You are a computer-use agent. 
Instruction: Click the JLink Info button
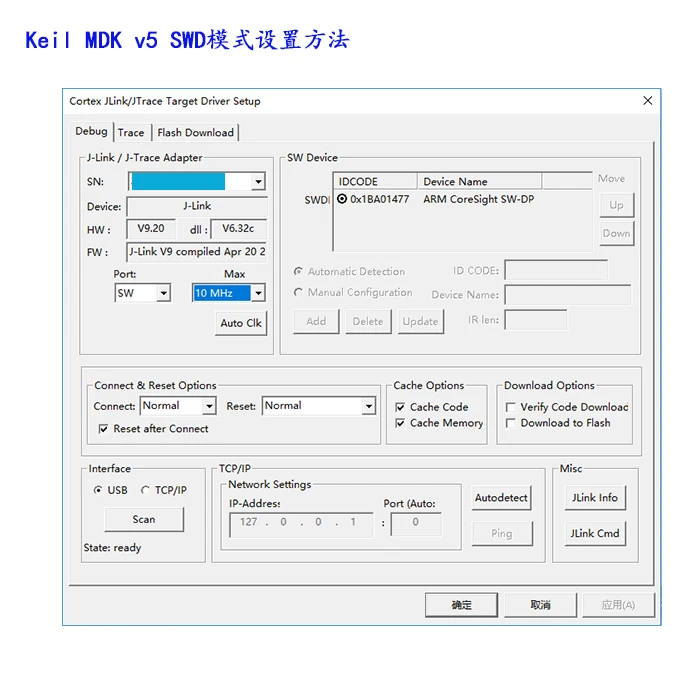(x=595, y=498)
